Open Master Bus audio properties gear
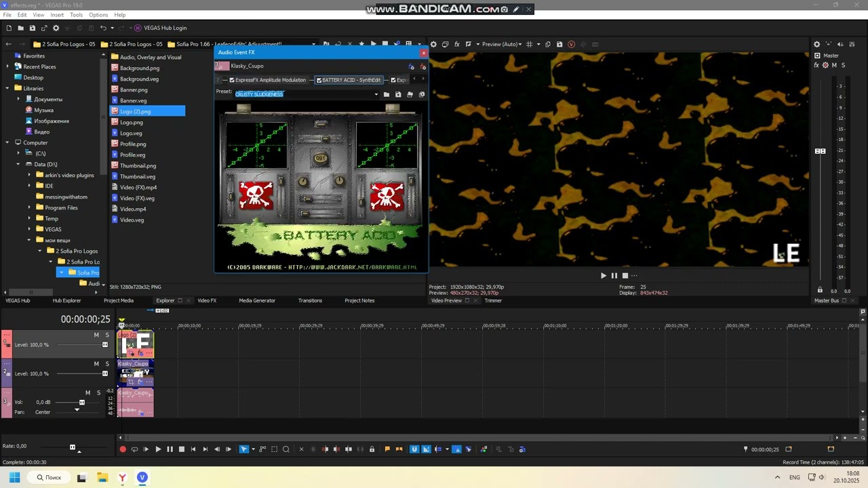The width and height of the screenshot is (868, 488). coord(816,44)
